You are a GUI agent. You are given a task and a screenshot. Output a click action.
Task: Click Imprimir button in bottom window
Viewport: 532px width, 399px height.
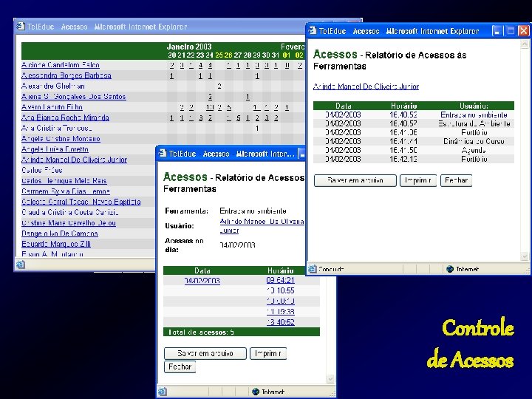[x=268, y=353]
